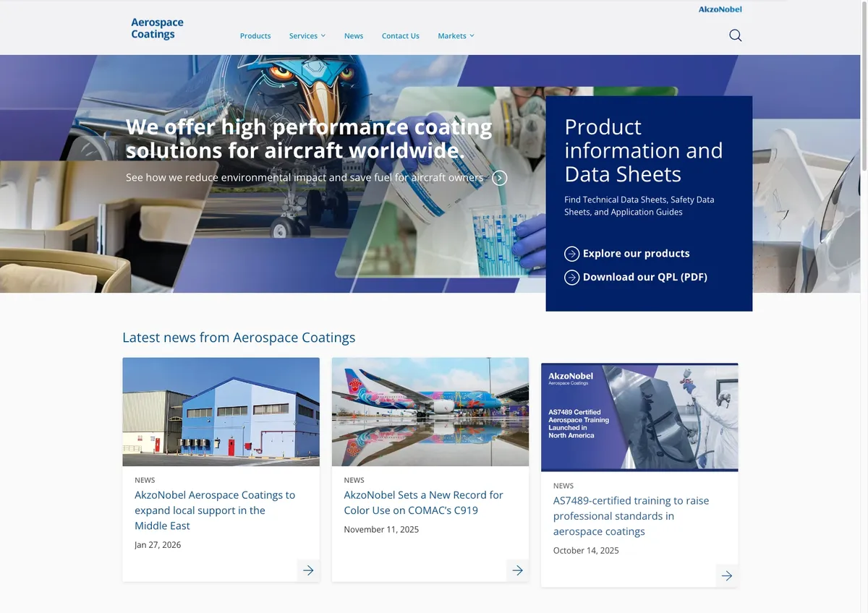868x613 pixels.
Task: Click the AS7489 training banner thumbnail
Action: (x=639, y=417)
